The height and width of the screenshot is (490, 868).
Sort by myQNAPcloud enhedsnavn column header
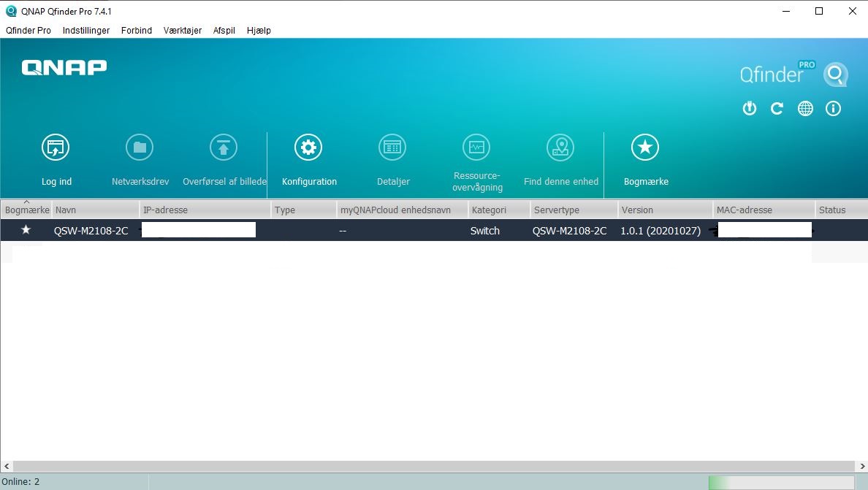403,210
